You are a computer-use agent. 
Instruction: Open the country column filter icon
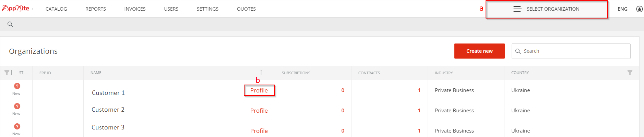pyautogui.click(x=630, y=73)
